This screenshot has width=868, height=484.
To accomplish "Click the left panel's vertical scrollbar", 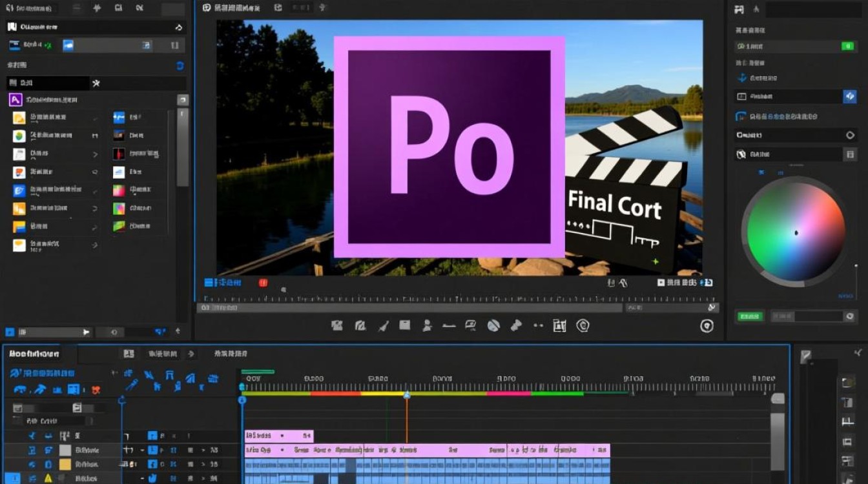I will [183, 146].
